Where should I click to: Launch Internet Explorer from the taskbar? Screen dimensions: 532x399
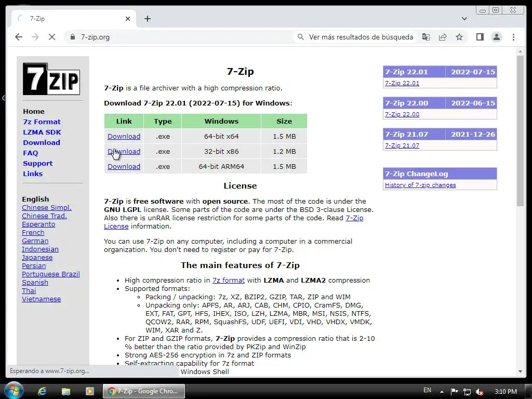pyautogui.click(x=42, y=391)
